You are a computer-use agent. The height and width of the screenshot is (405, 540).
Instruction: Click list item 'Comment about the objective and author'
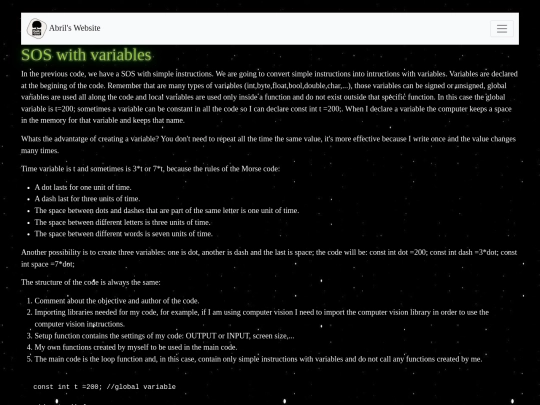pos(117,301)
